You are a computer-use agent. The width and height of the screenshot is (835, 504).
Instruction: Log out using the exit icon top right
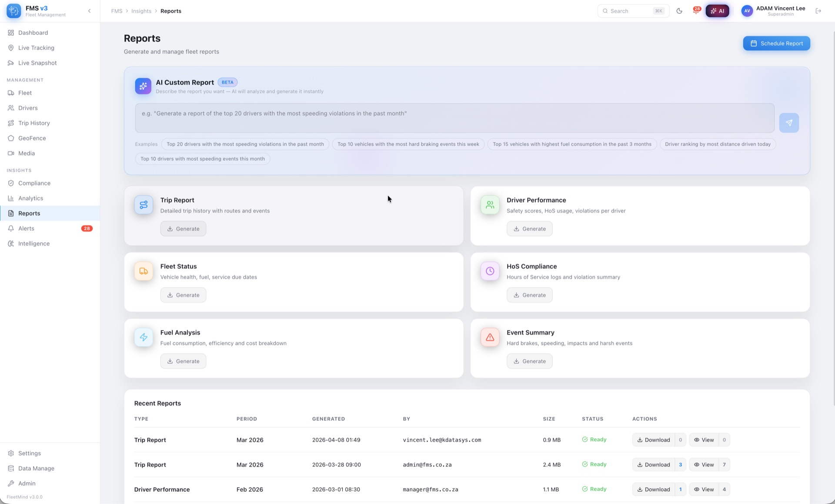819,11
